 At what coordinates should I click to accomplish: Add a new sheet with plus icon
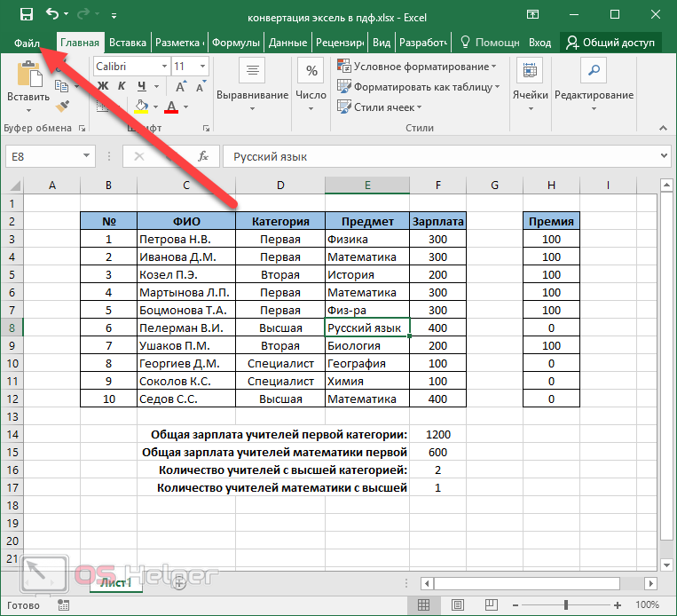click(178, 583)
